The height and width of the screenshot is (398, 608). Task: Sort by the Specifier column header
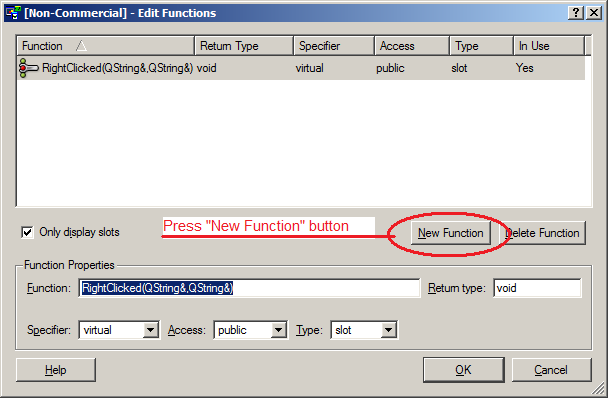click(x=334, y=46)
